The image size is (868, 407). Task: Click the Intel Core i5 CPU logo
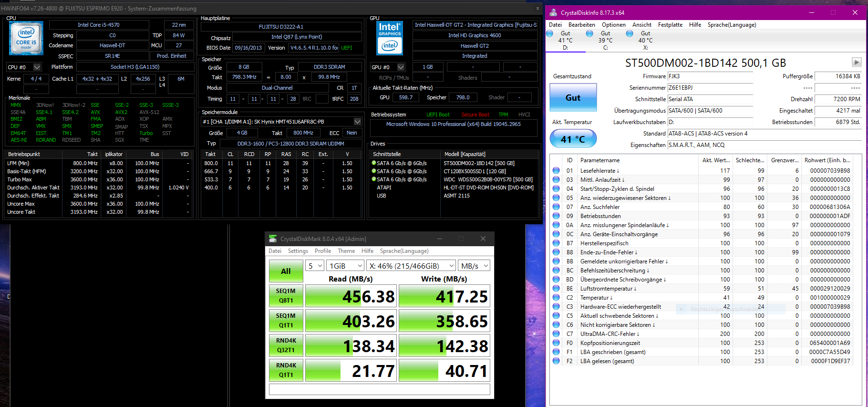click(x=26, y=38)
